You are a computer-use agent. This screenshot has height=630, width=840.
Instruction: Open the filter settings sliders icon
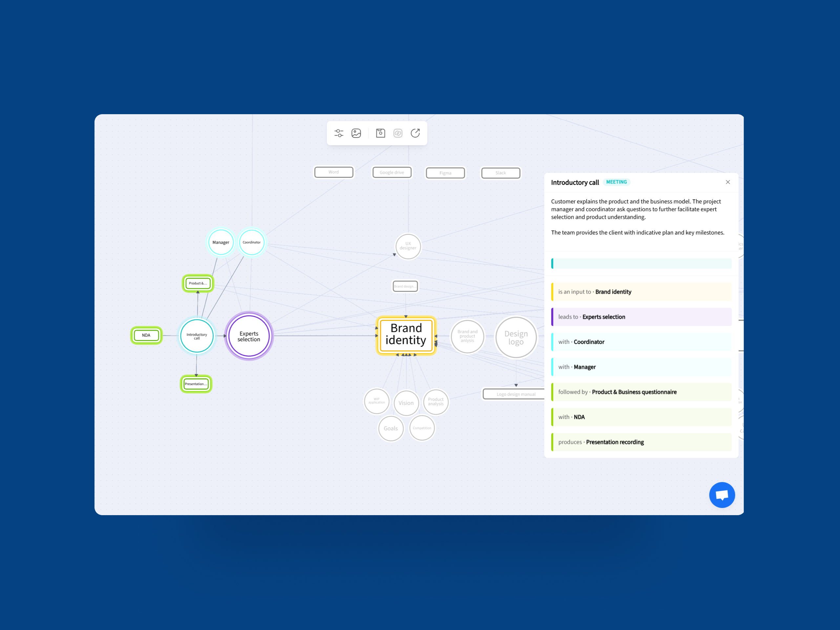[338, 133]
